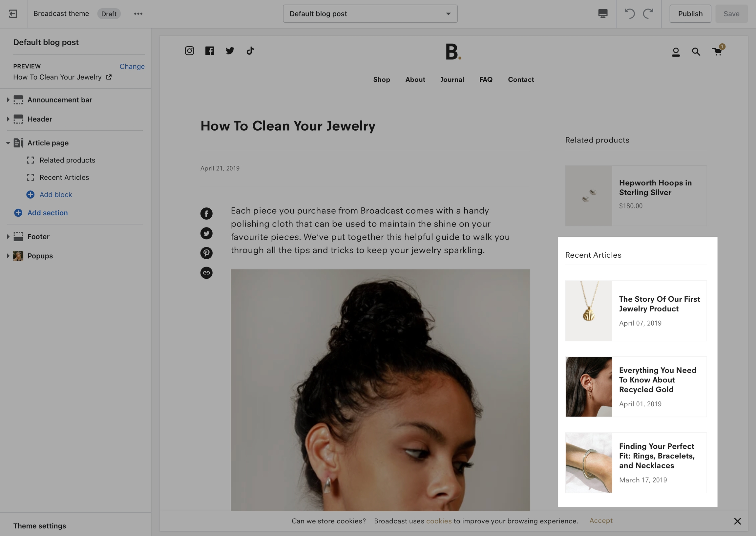Click the TikTok icon in store header
Viewport: 756px width, 536px height.
coord(250,51)
